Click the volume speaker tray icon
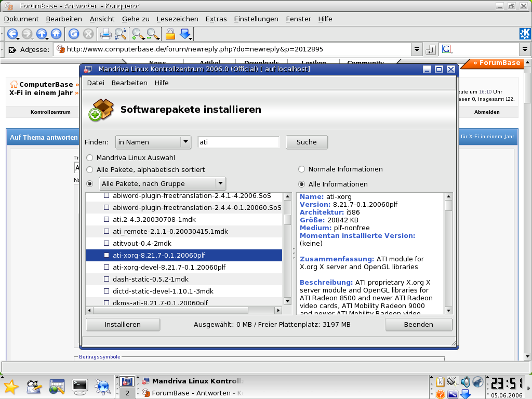 (x=465, y=382)
